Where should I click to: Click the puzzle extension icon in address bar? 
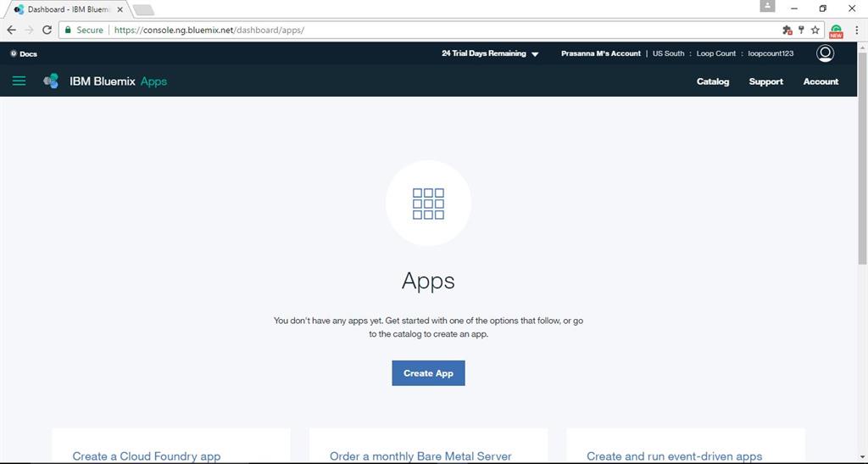(787, 30)
